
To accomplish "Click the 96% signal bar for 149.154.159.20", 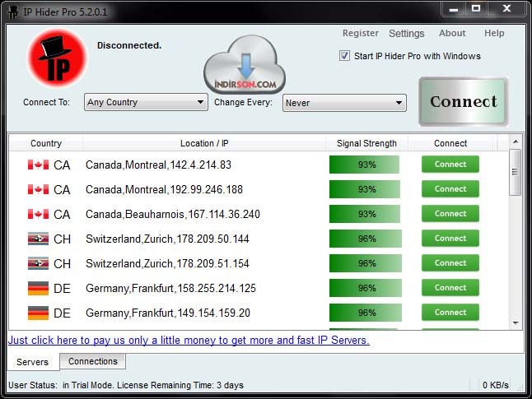I will click(x=366, y=313).
